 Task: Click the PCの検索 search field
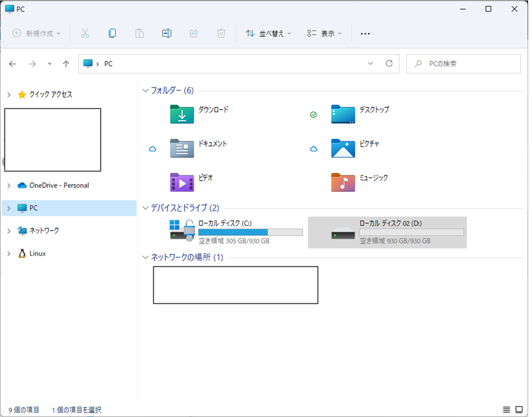point(468,64)
